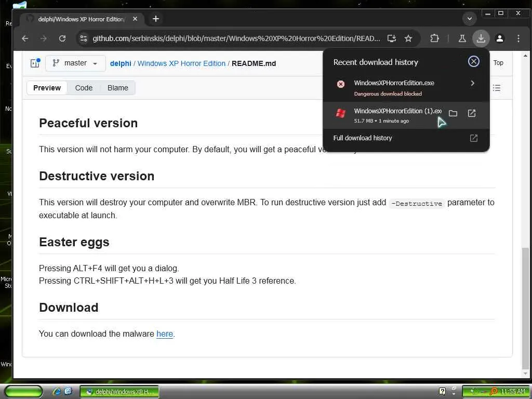Click the address bar URL field
This screenshot has height=399, width=532.
pos(236,38)
